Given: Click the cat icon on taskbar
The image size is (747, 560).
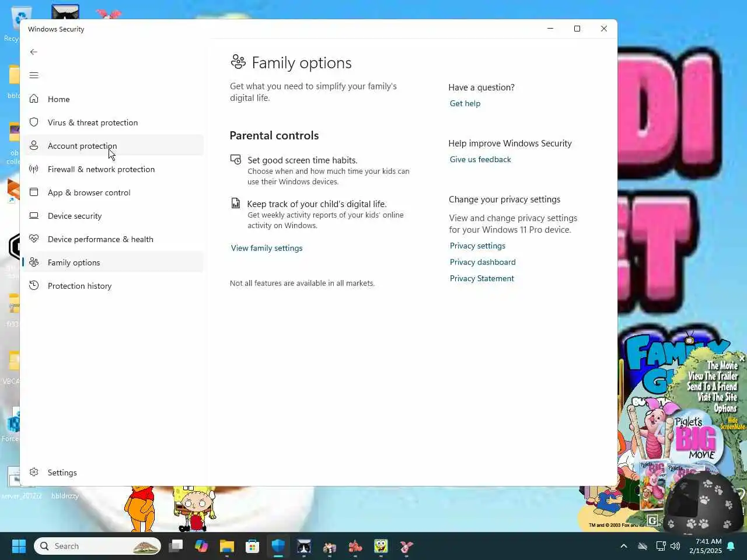Looking at the screenshot, I should click(x=304, y=546).
